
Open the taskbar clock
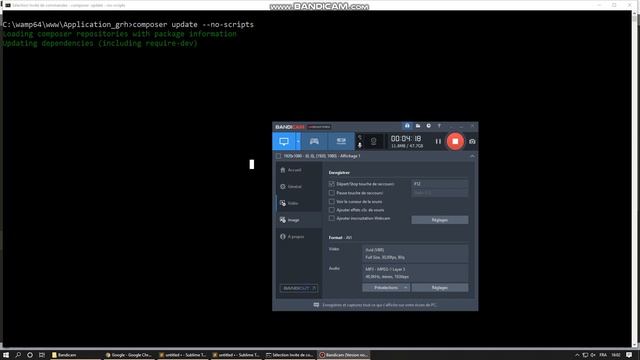point(616,355)
